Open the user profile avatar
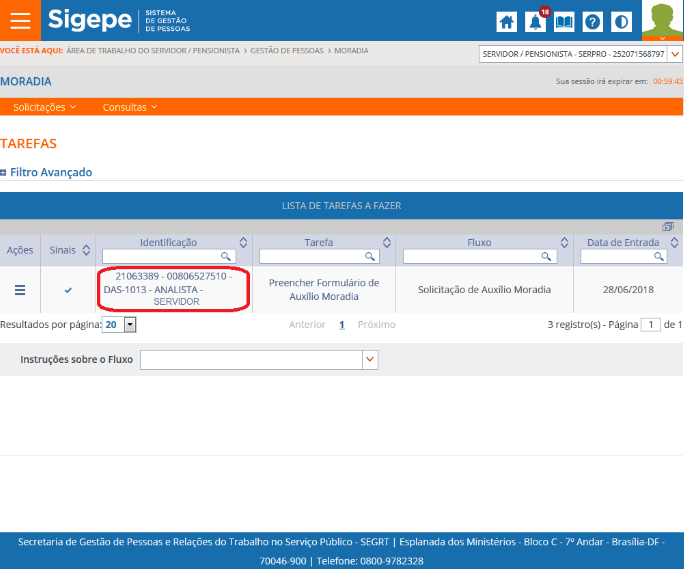The height and width of the screenshot is (569, 684). (x=662, y=18)
